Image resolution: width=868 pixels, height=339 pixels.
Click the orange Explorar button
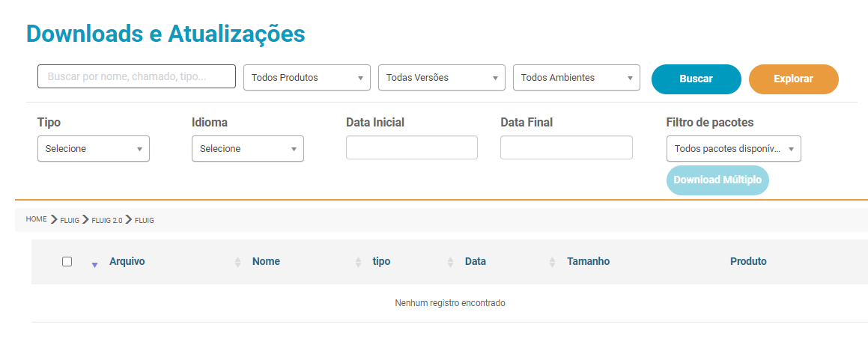793,79
